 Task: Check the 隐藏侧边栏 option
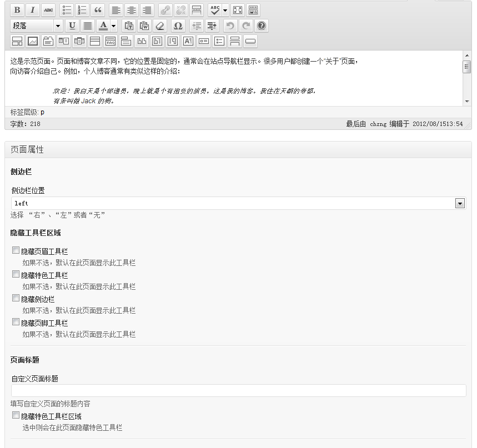[x=16, y=298]
